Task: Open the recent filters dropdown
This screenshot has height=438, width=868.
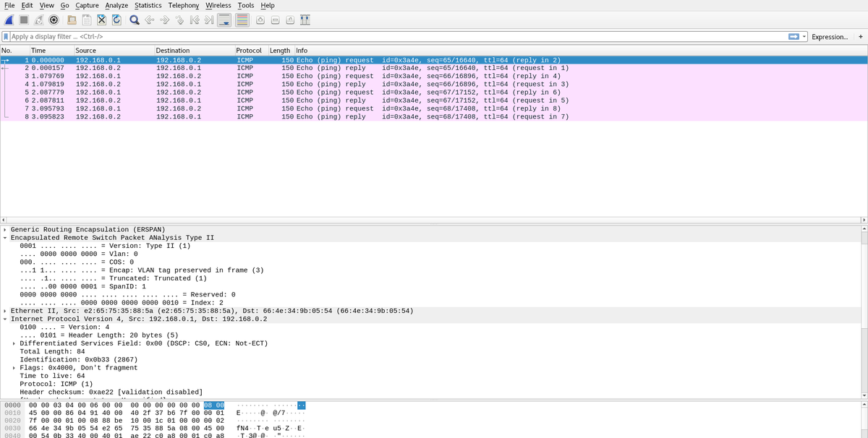Action: [x=804, y=36]
